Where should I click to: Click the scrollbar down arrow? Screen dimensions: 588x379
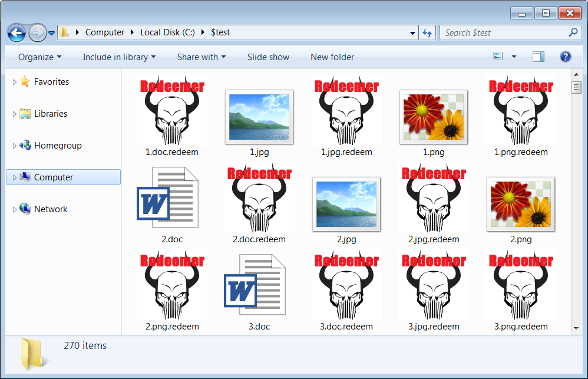[x=576, y=328]
